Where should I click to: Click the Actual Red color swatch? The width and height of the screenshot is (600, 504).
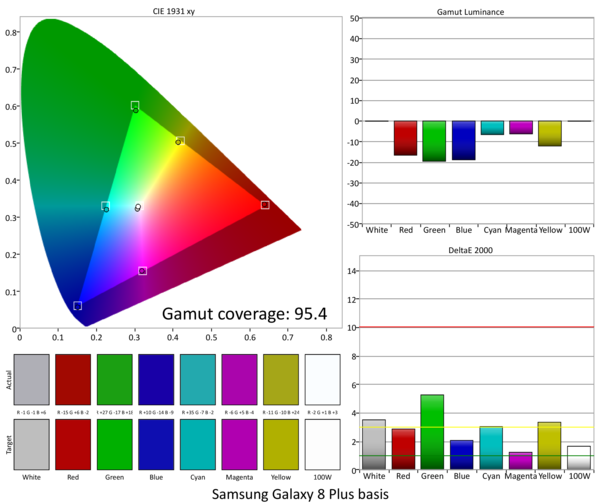click(x=73, y=379)
